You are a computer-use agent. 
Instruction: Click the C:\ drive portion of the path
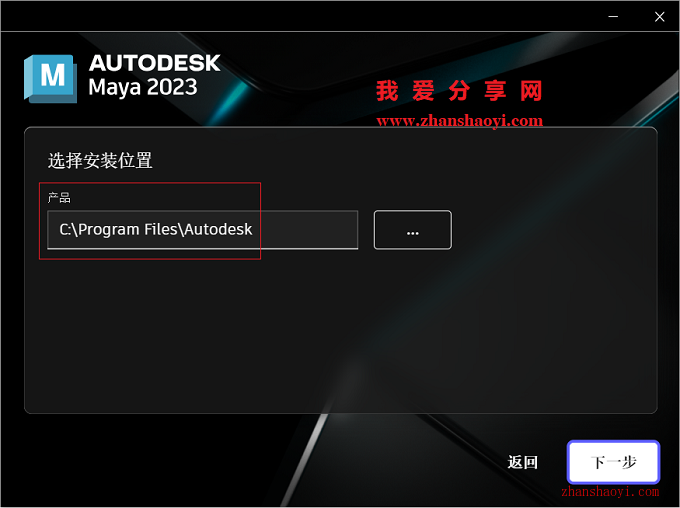pos(69,229)
